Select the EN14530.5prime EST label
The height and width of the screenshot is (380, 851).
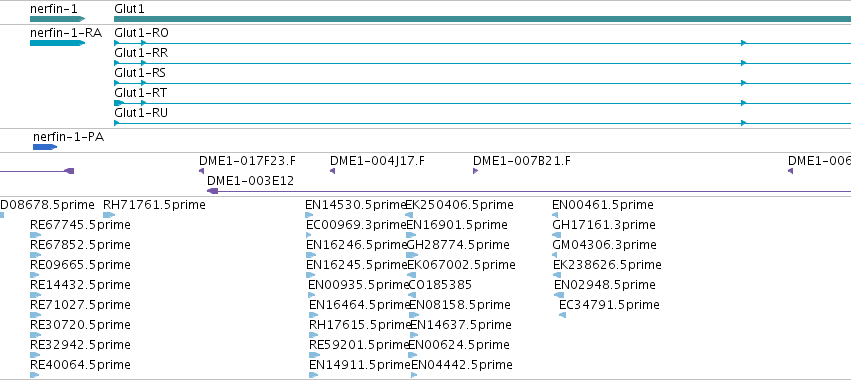[356, 205]
